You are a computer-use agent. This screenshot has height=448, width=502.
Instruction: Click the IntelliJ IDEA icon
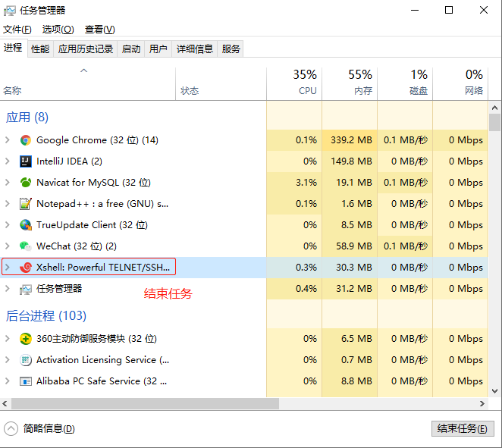pyautogui.click(x=26, y=161)
